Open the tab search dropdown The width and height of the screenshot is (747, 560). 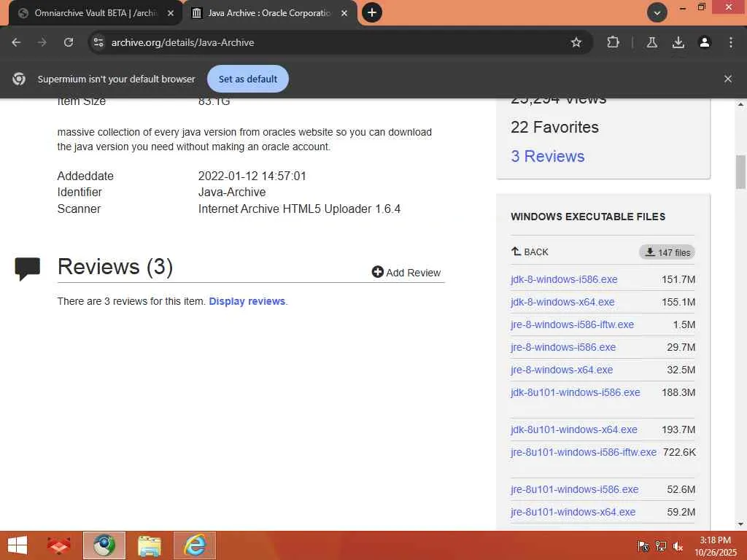[x=657, y=12]
